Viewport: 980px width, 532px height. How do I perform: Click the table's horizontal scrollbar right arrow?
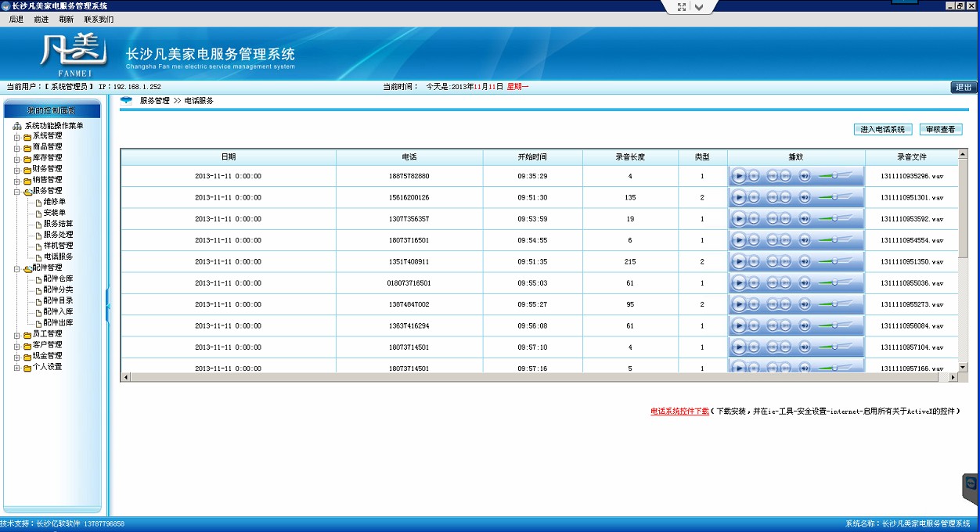coord(953,378)
